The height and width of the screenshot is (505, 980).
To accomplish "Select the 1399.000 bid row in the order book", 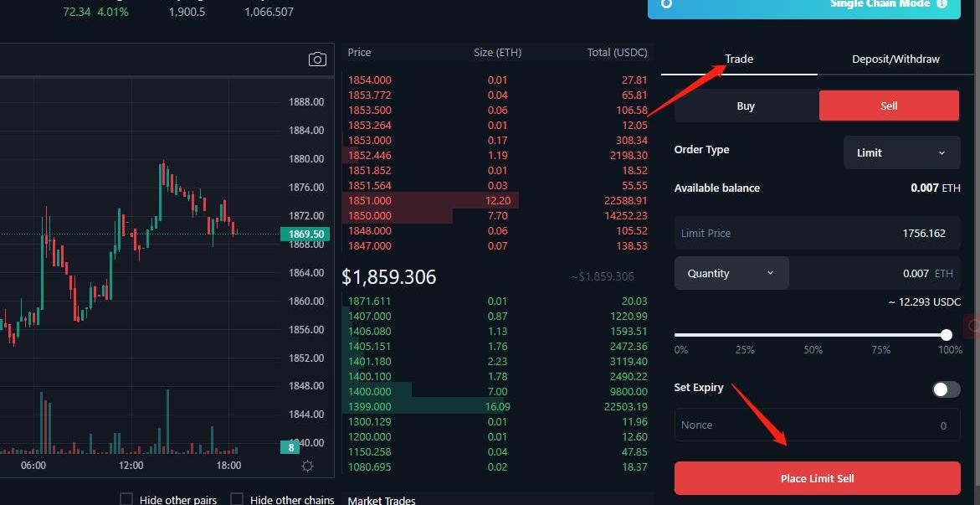I will point(497,407).
